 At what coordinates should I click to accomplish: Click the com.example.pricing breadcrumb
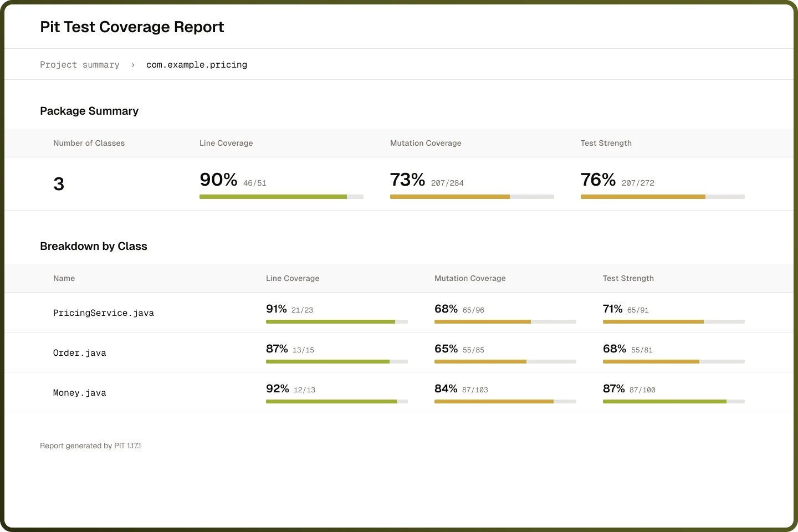(197, 65)
